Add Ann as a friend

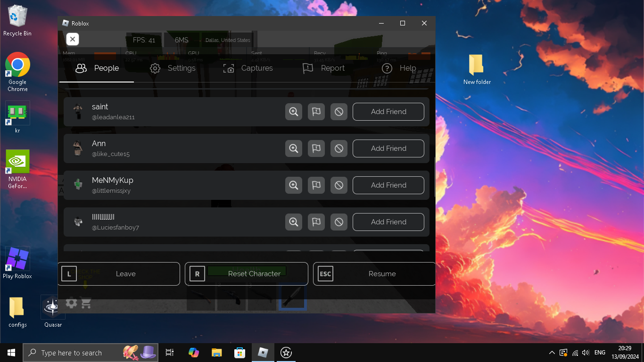pyautogui.click(x=388, y=148)
